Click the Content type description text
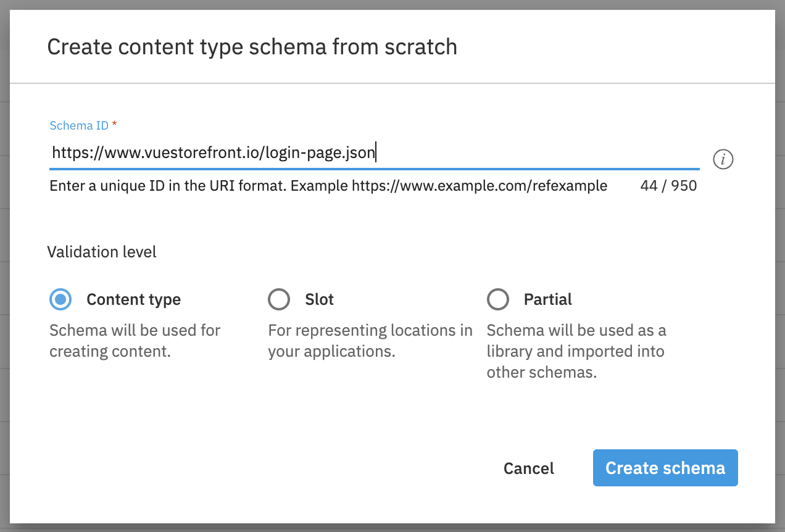The image size is (785, 532). 135,340
